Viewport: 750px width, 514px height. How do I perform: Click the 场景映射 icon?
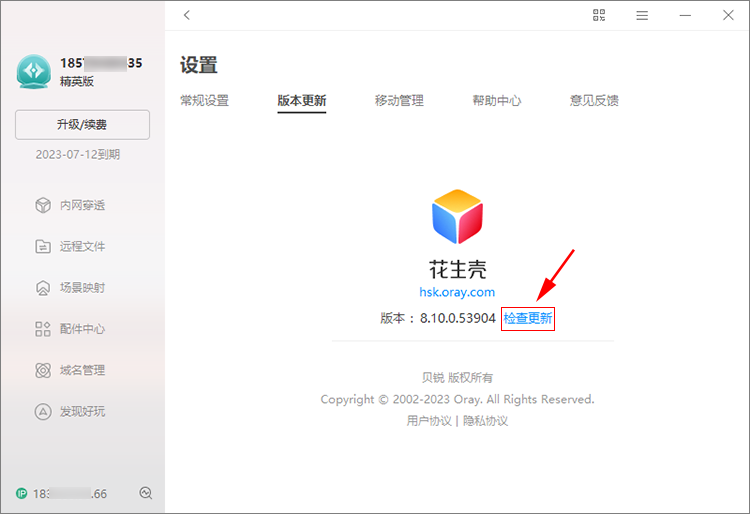(43, 288)
